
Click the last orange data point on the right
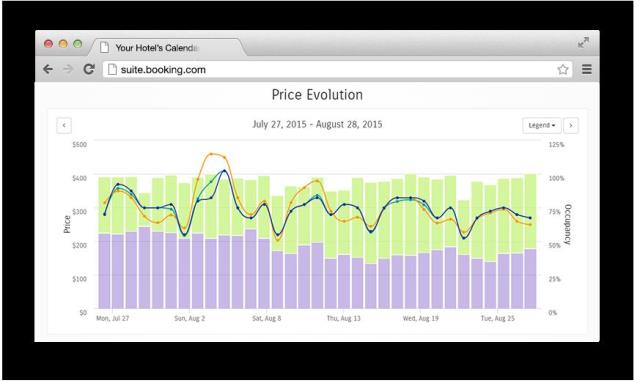pyautogui.click(x=530, y=225)
